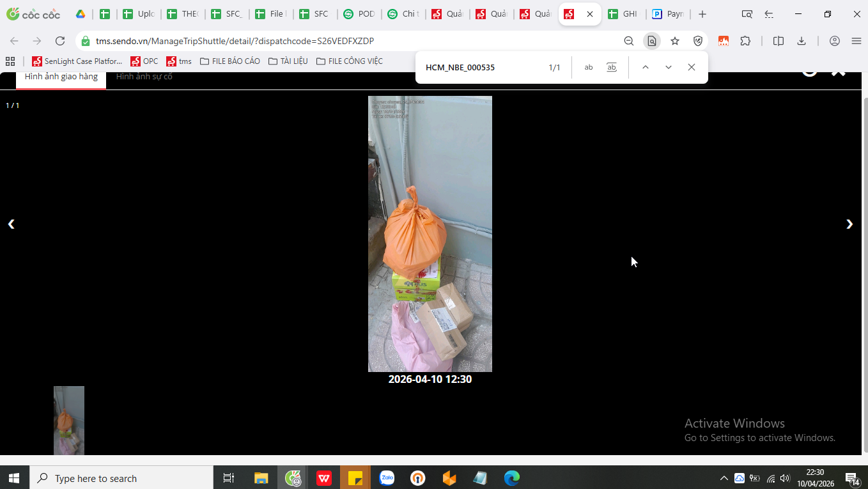The image size is (868, 489).
Task: Click the zoom magnifier icon in address bar
Action: [629, 41]
